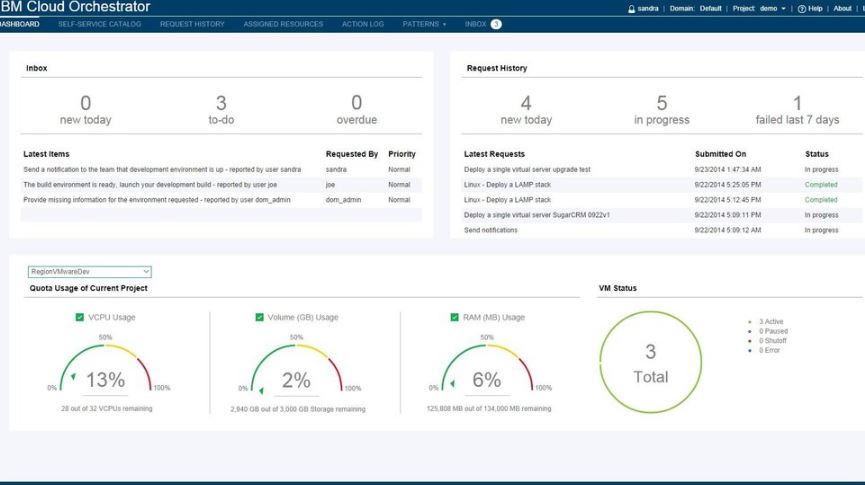This screenshot has height=485, width=865.
Task: Click the 0 overdue inbox counter
Action: point(357,110)
